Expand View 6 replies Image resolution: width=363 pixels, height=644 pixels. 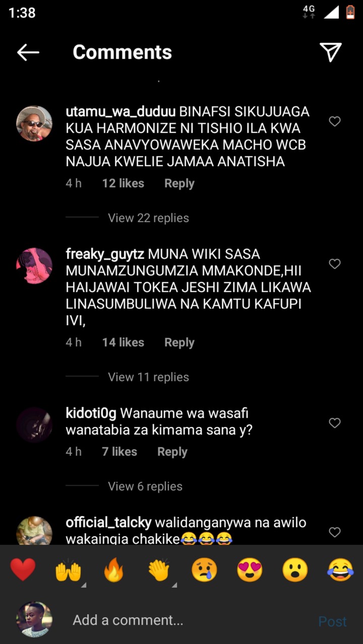click(145, 486)
